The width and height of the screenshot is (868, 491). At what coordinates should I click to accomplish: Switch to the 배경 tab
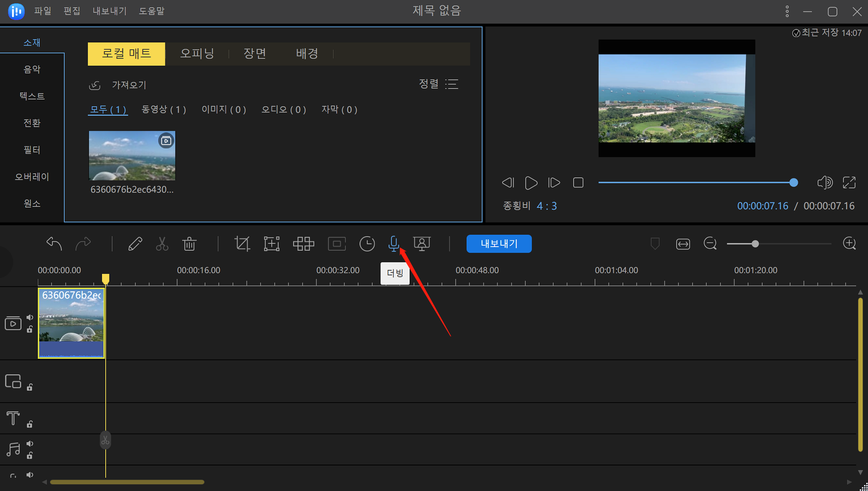(307, 53)
